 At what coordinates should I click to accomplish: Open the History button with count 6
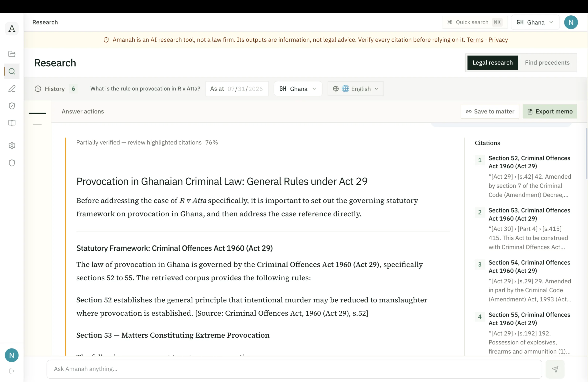(x=56, y=89)
